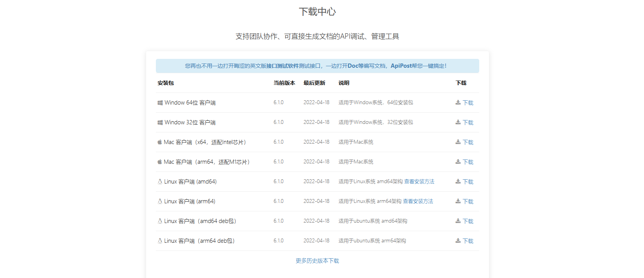
Task: Click the download arrow icon for arm64 deb包
Action: coord(458,241)
